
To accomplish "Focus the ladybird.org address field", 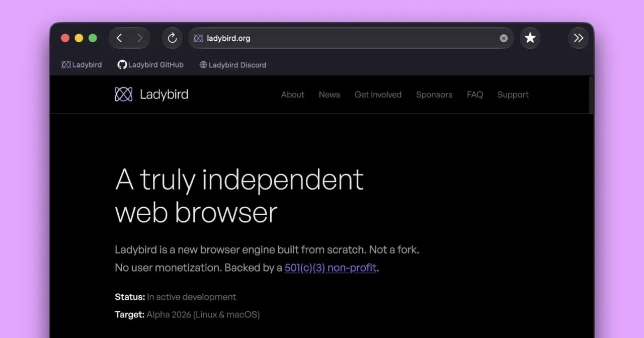I will tap(351, 38).
